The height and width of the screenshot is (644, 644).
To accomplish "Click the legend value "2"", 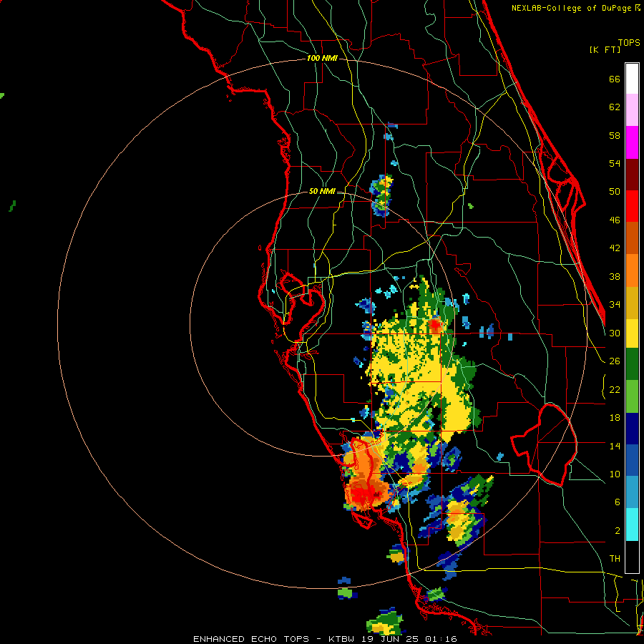I will [618, 531].
